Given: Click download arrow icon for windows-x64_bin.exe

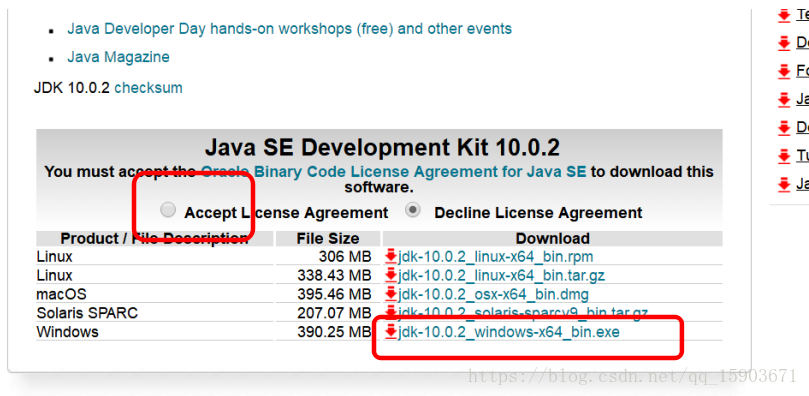Looking at the screenshot, I should 391,332.
